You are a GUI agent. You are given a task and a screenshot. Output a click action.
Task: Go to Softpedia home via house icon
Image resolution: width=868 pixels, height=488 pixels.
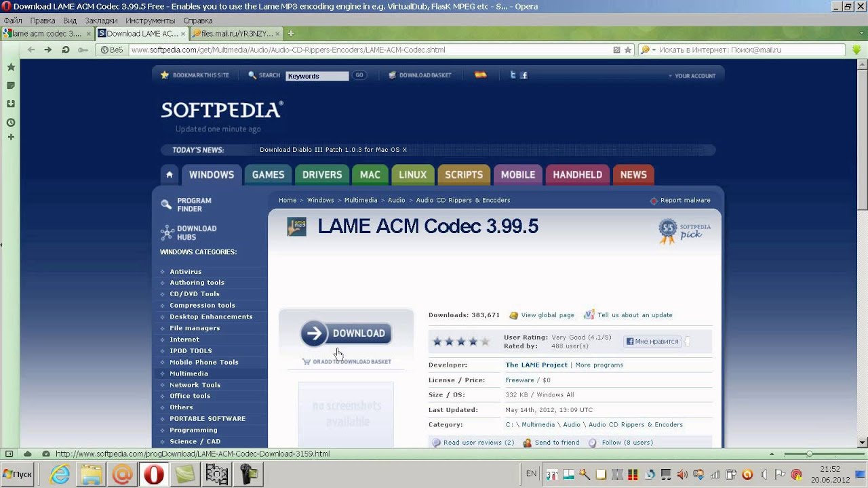point(170,175)
